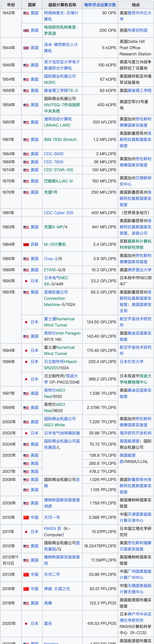The image size is (154, 644).
Task: Click the US flag in the 2000年 row
Action: (26, 422)
